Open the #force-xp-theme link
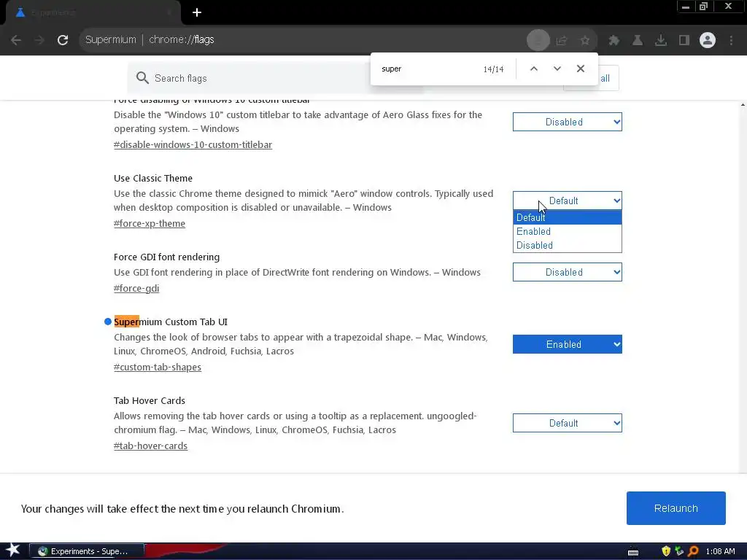This screenshot has height=560, width=747. [x=150, y=223]
